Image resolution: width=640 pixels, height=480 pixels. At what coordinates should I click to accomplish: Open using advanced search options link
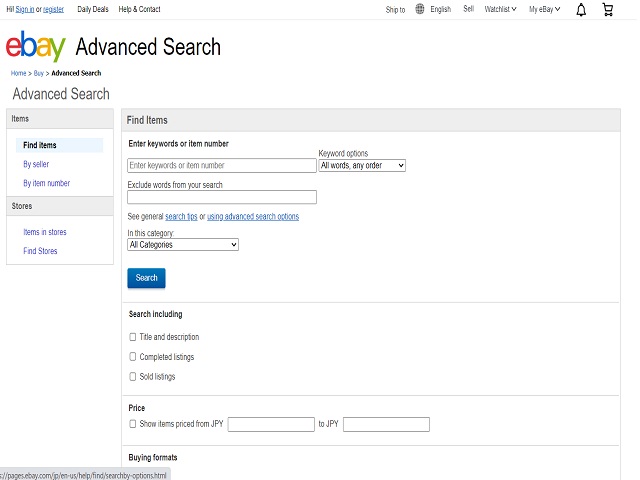[x=253, y=216]
